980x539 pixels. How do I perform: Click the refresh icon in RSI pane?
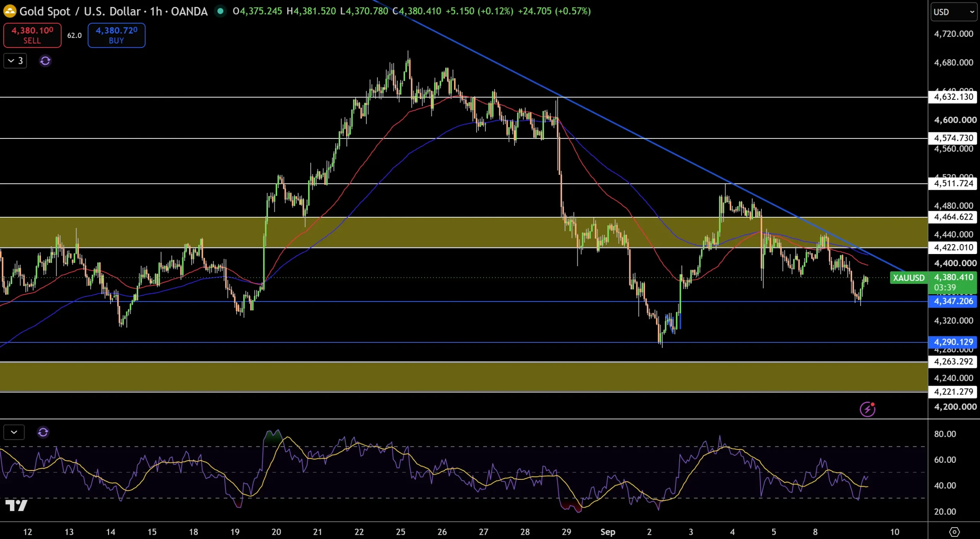click(x=43, y=432)
